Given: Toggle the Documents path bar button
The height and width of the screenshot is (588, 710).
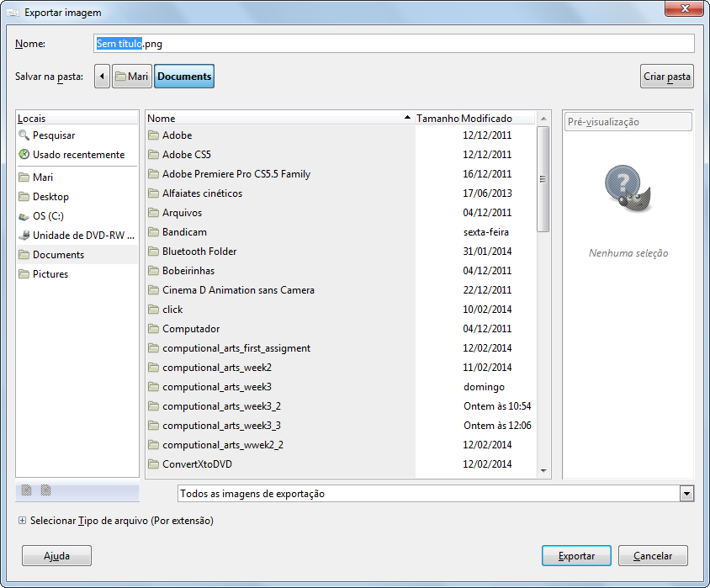Looking at the screenshot, I should (184, 77).
